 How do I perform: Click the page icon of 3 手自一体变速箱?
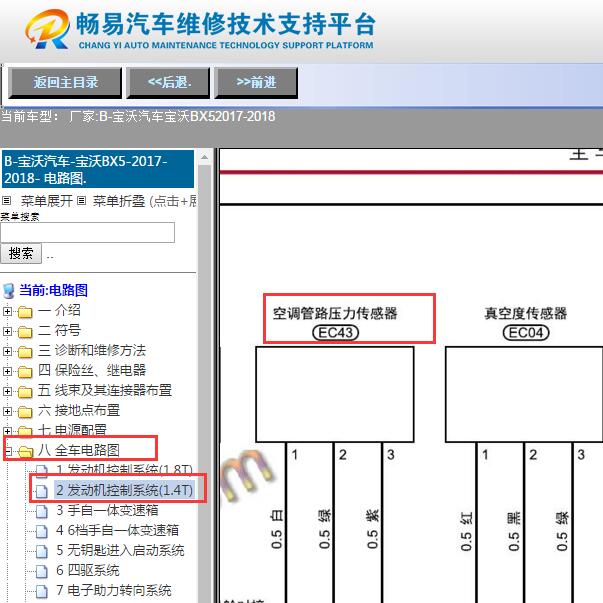click(42, 511)
